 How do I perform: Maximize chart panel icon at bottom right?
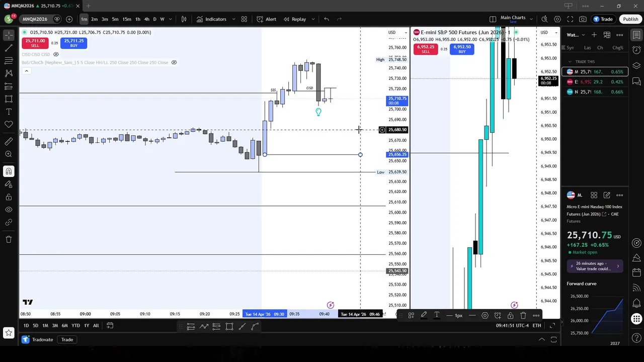(554, 339)
